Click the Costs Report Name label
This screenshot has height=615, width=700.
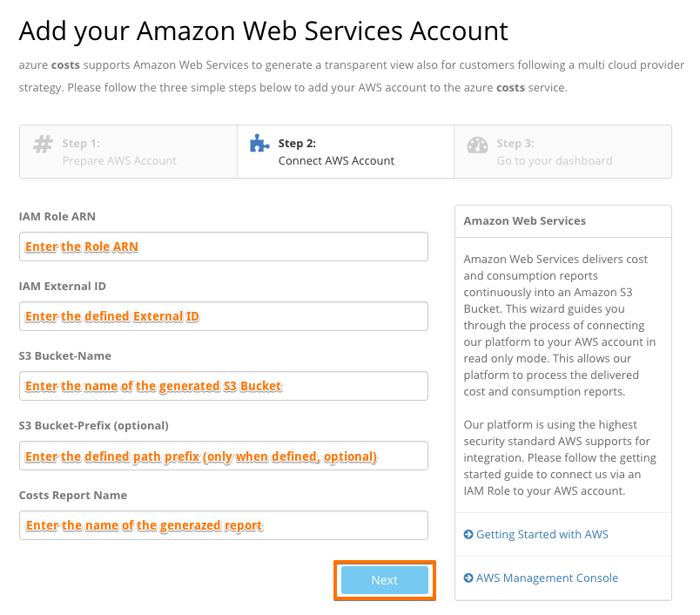[x=73, y=495]
